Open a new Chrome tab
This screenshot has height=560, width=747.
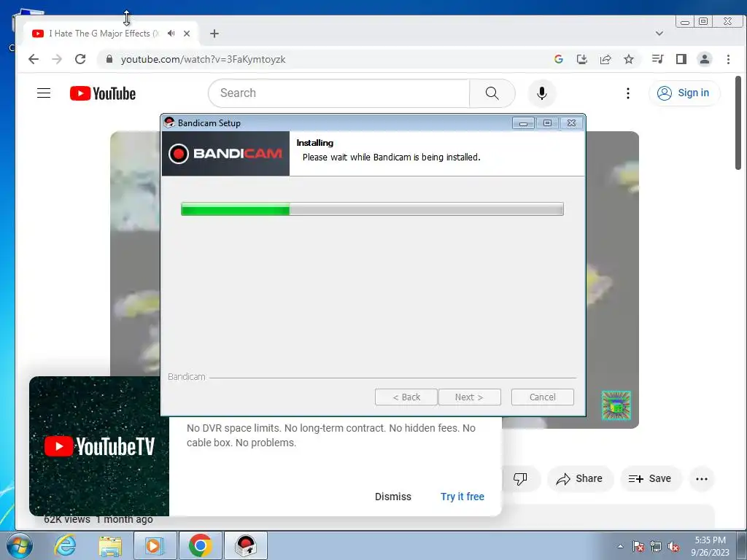(214, 34)
